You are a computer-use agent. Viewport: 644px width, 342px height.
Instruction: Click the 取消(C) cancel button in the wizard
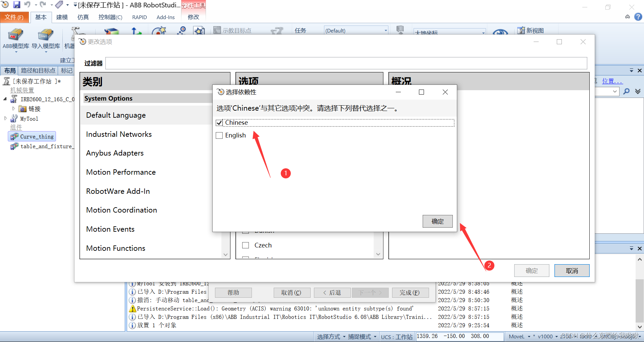(x=291, y=293)
